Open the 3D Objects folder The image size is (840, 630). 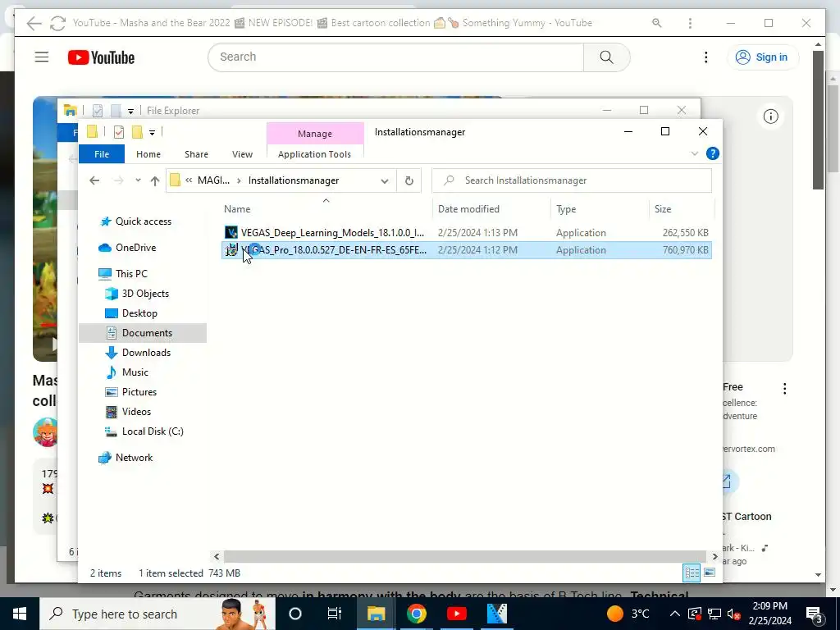click(145, 294)
